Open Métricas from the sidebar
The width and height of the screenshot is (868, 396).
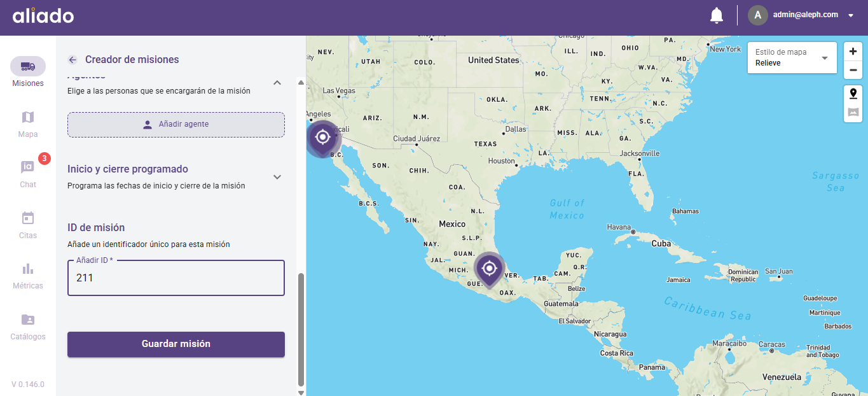coord(28,275)
